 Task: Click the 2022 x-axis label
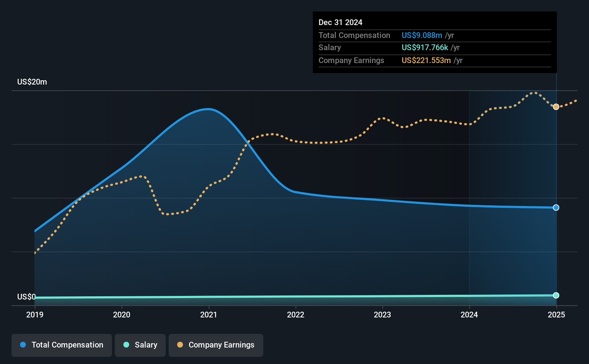pyautogui.click(x=296, y=315)
